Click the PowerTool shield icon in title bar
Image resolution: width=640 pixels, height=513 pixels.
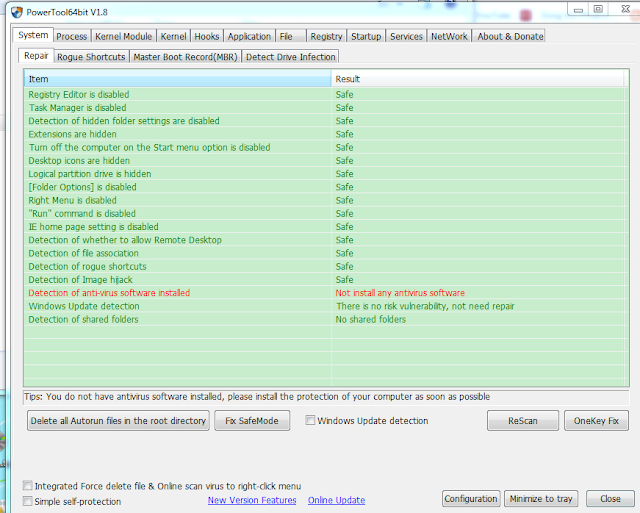tap(17, 12)
